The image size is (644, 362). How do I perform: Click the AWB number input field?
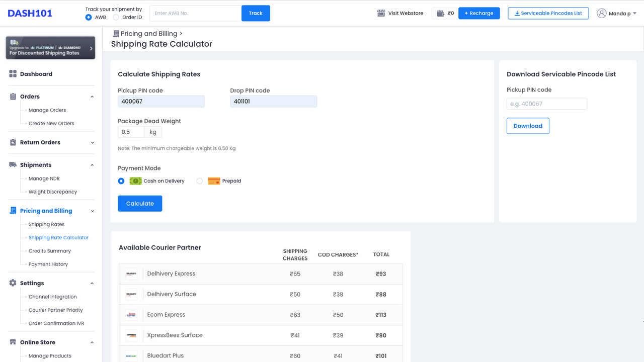[x=195, y=13]
